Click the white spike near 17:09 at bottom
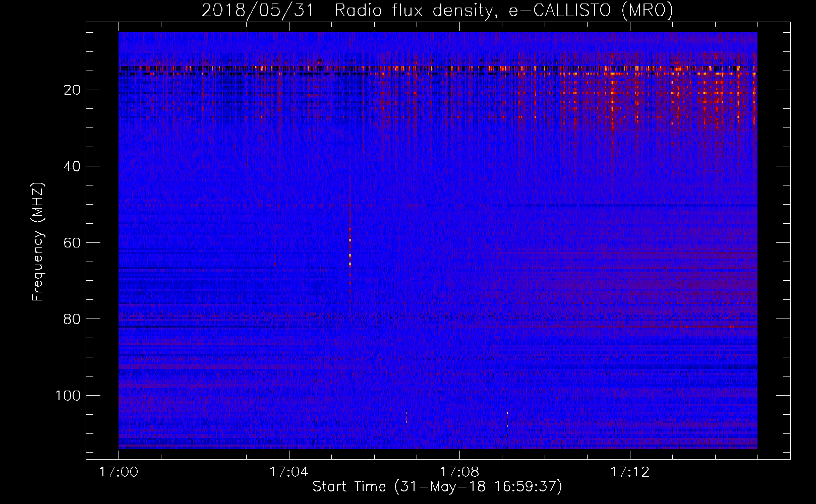 (x=507, y=419)
